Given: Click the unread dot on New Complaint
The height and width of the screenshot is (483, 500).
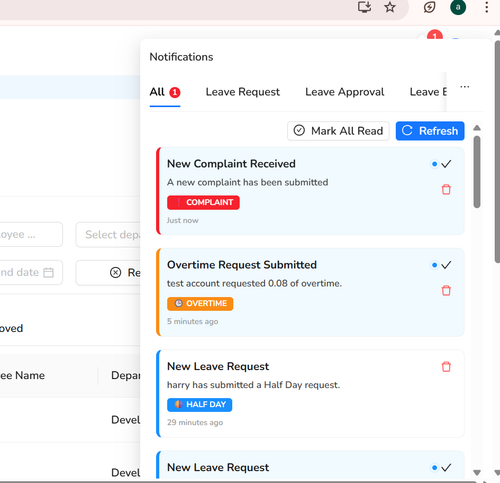Looking at the screenshot, I should [434, 164].
